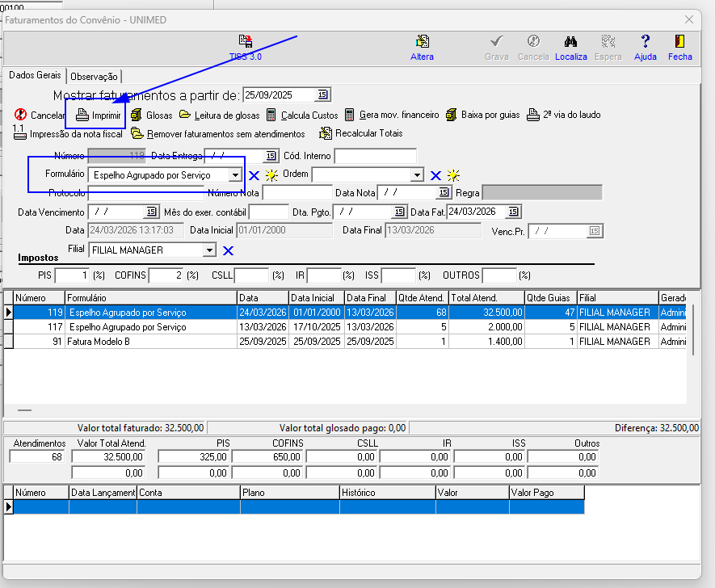This screenshot has width=715, height=588.
Task: Switch to the Observação tab
Action: [94, 77]
